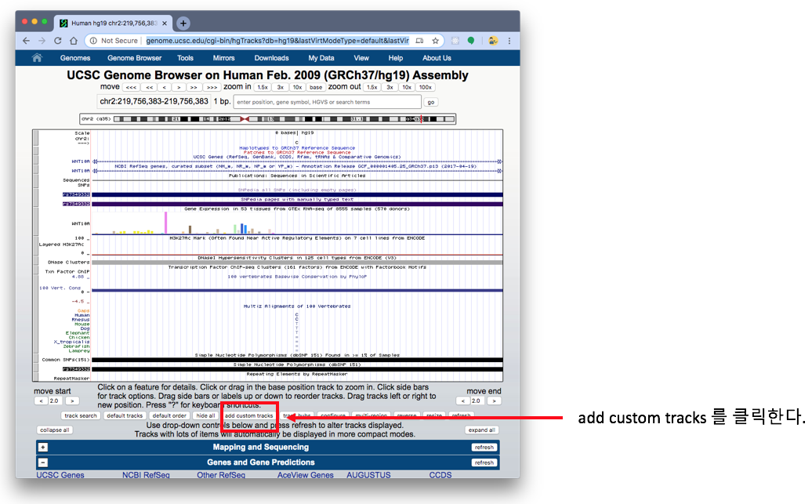Click the single > button in the move row
812x504 pixels.
pyautogui.click(x=179, y=88)
